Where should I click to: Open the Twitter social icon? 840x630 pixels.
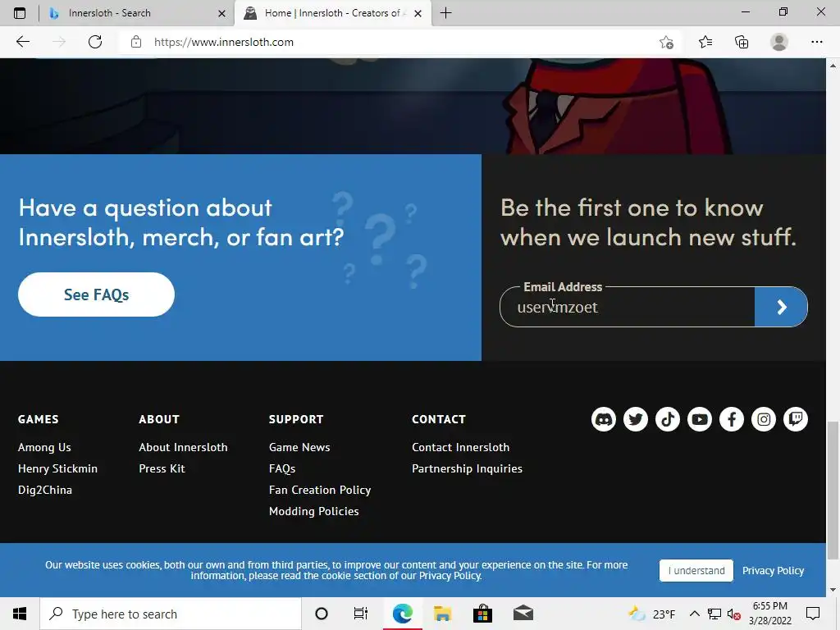point(636,419)
